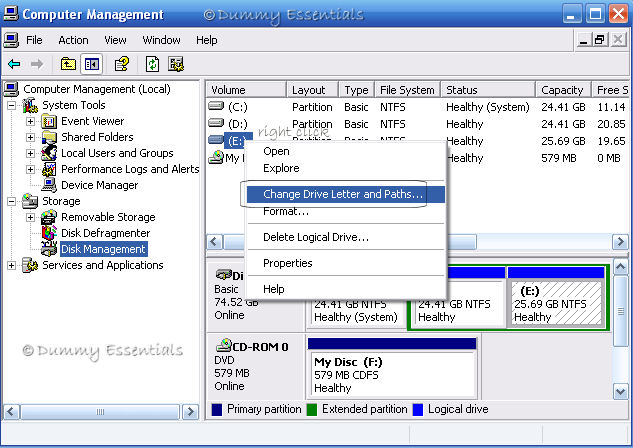The image size is (633, 448).
Task: Click the Computer Management (Local) root icon
Action: 11,89
